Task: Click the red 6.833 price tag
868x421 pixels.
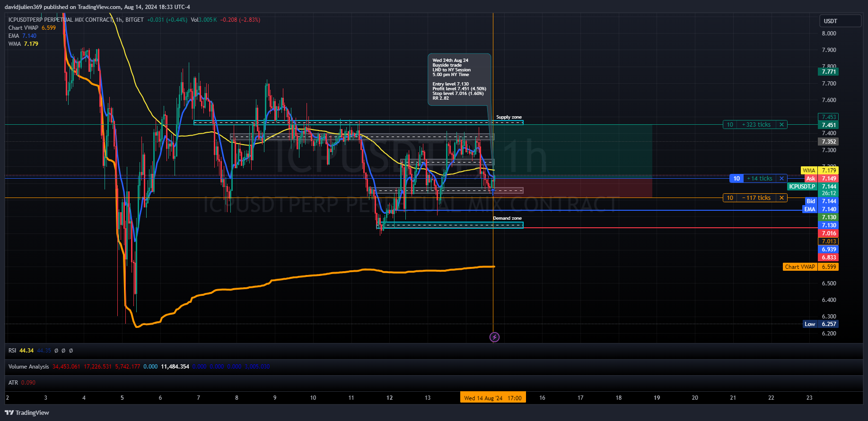Action: click(828, 258)
